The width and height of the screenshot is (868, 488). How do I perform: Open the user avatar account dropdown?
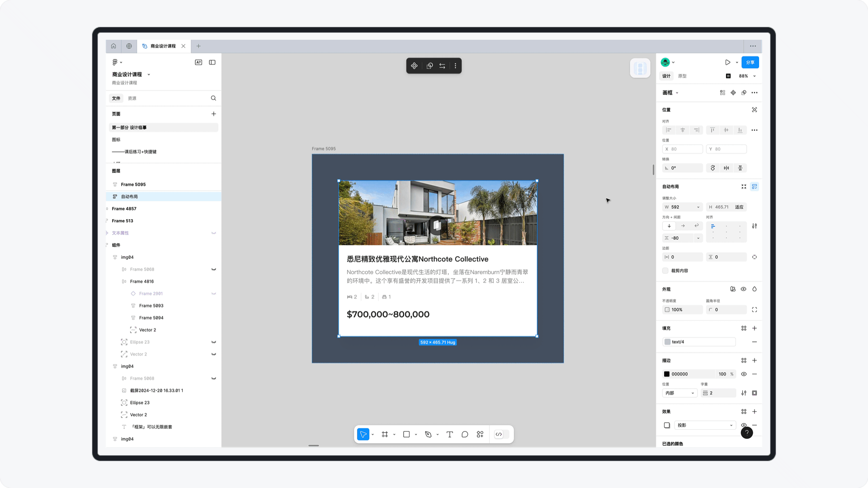point(668,62)
